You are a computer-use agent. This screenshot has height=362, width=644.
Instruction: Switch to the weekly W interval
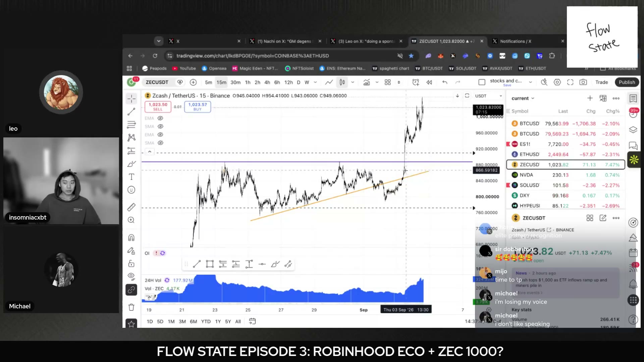click(307, 82)
